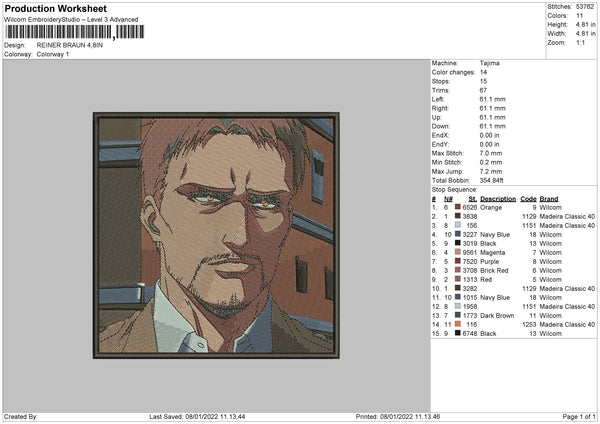This screenshot has height=424, width=600.
Task: Click 'Page 1 of 1' in footer
Action: tap(579, 417)
